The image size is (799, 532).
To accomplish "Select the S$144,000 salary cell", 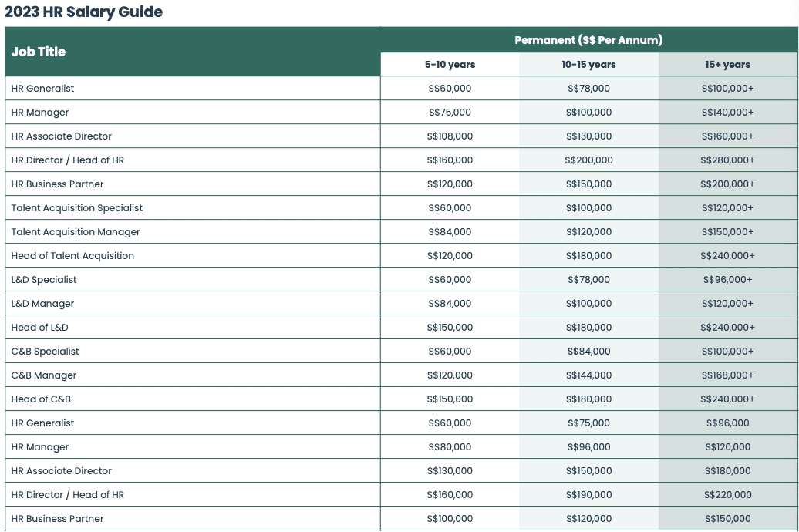I will click(588, 375).
